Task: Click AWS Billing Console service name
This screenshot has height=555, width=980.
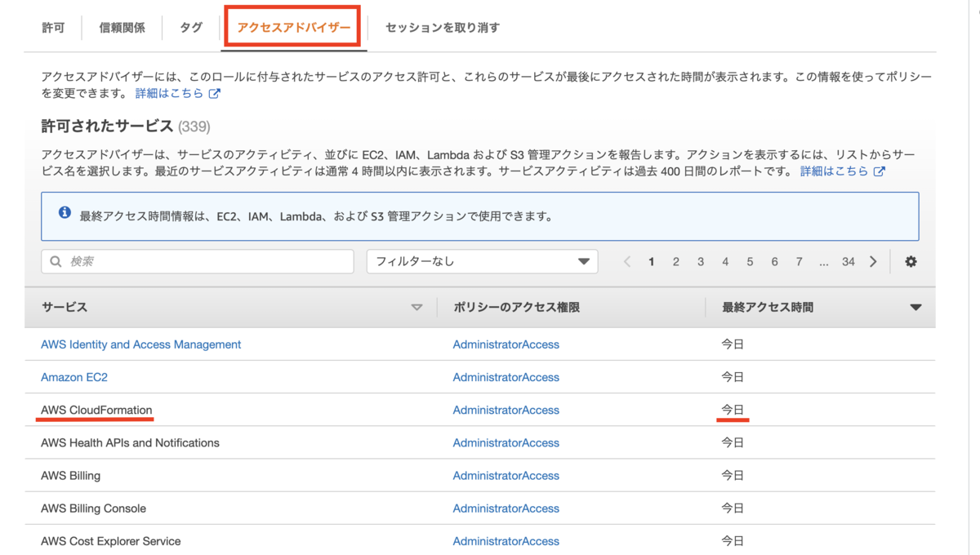Action: [94, 508]
